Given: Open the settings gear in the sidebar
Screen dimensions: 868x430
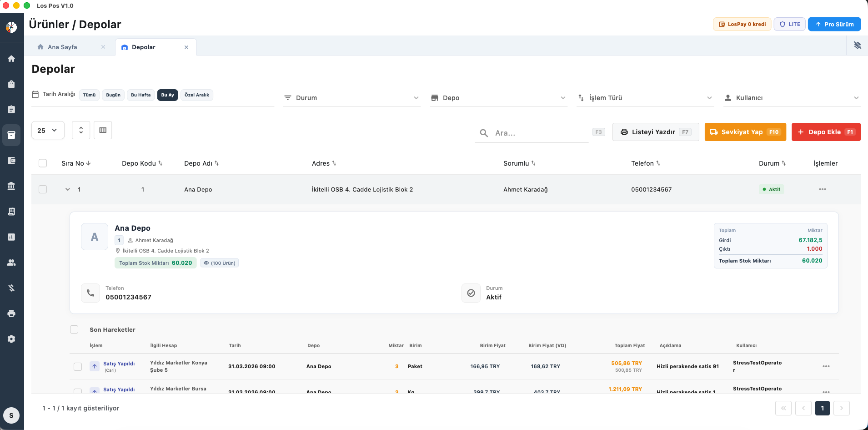Looking at the screenshot, I should click(11, 339).
